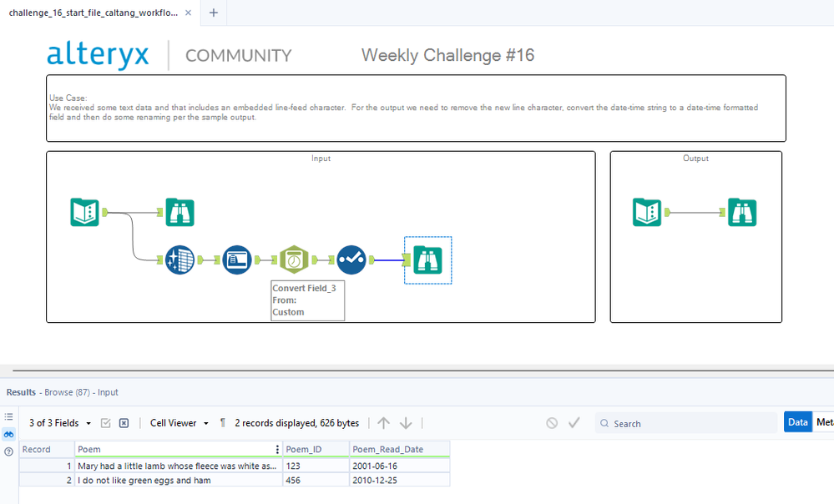This screenshot has width=834, height=504.
Task: Select the Text to Columns tool
Action: click(237, 260)
